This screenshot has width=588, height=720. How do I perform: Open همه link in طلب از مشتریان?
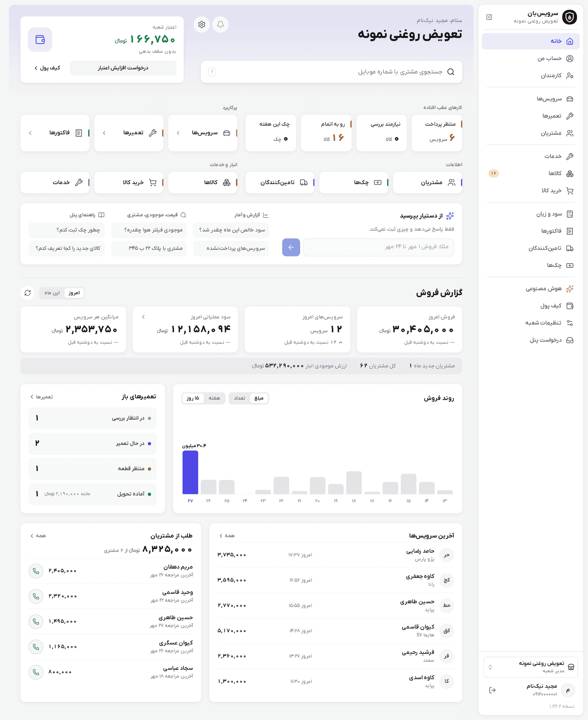tap(38, 535)
